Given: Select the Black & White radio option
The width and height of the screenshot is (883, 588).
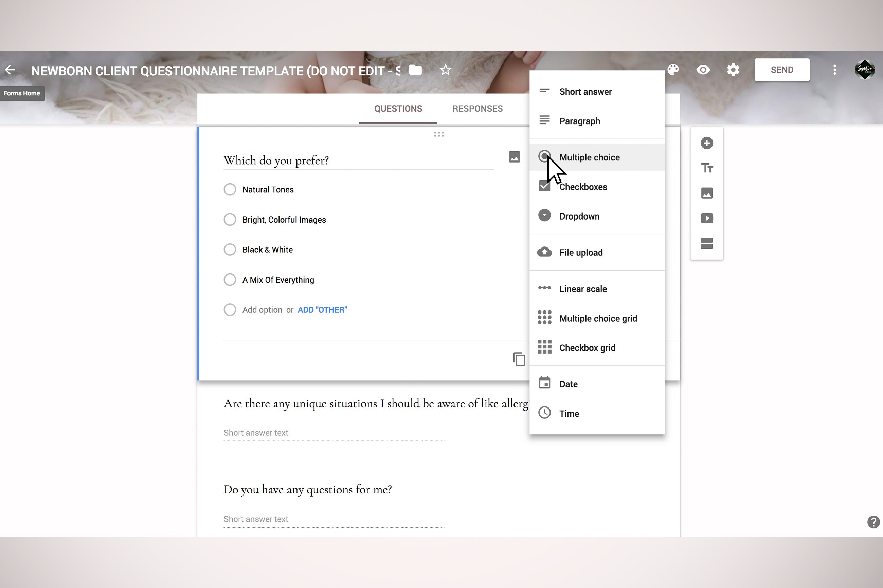Looking at the screenshot, I should pos(230,250).
